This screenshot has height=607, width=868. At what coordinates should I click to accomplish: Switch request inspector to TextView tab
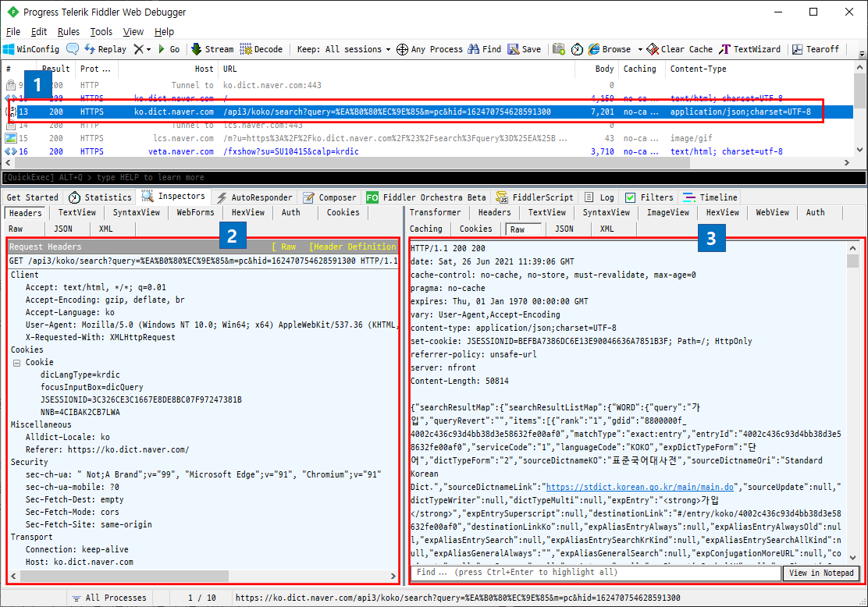(x=77, y=212)
